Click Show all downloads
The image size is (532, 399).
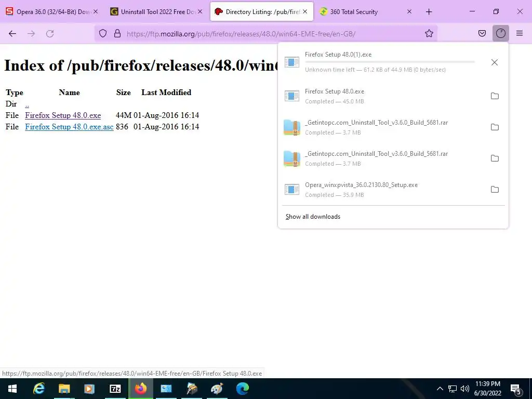(x=313, y=217)
